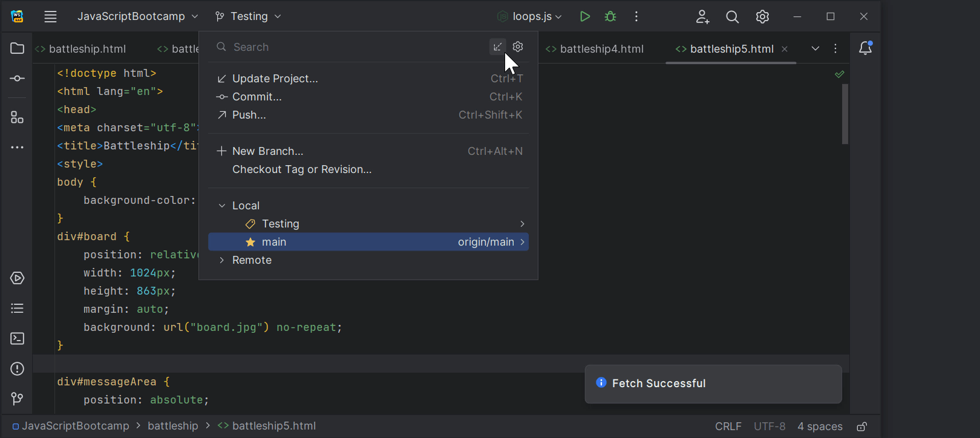Click the Fetch icon in branch popup
Image resolution: width=980 pixels, height=438 pixels.
pyautogui.click(x=497, y=47)
